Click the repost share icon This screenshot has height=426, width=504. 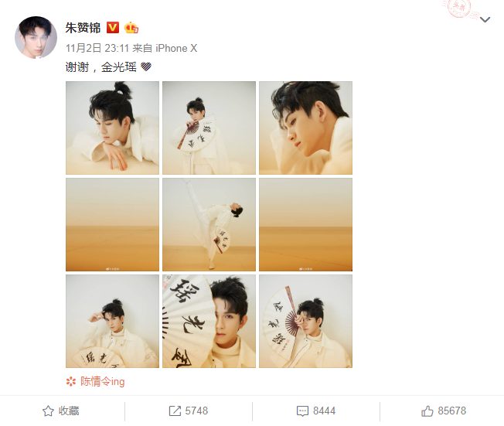(x=175, y=411)
